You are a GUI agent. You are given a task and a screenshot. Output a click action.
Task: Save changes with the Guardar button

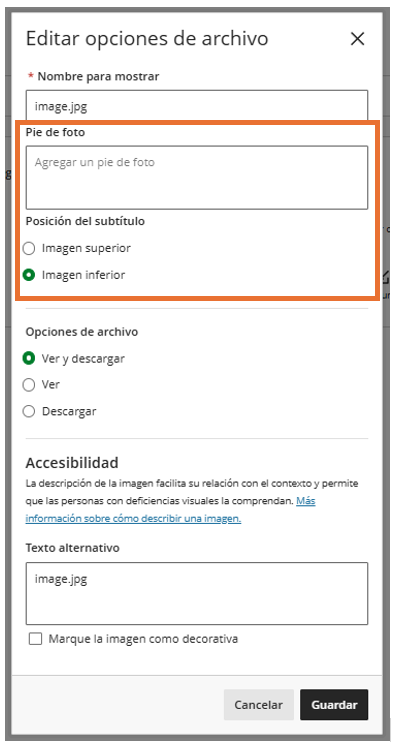(334, 705)
